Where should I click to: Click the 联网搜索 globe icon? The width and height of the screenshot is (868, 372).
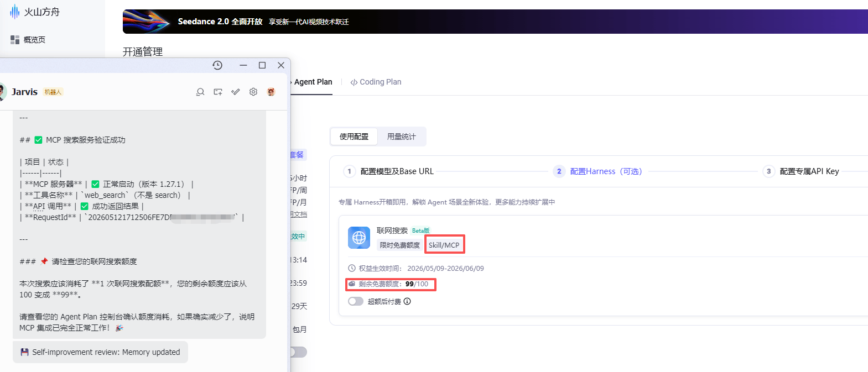pos(359,238)
